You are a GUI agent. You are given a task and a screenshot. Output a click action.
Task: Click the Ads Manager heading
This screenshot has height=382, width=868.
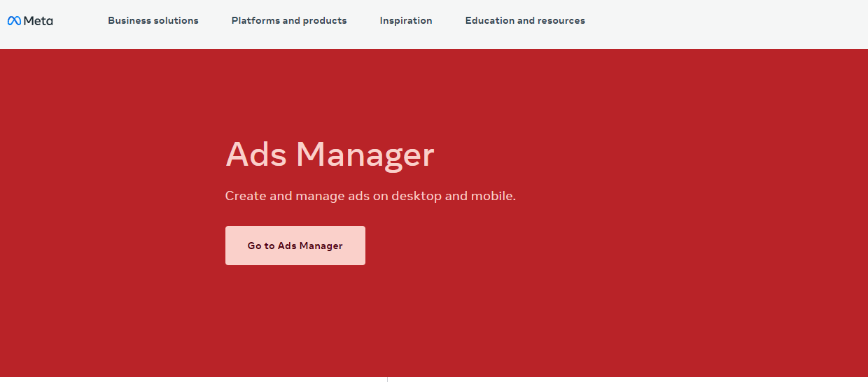(x=330, y=154)
